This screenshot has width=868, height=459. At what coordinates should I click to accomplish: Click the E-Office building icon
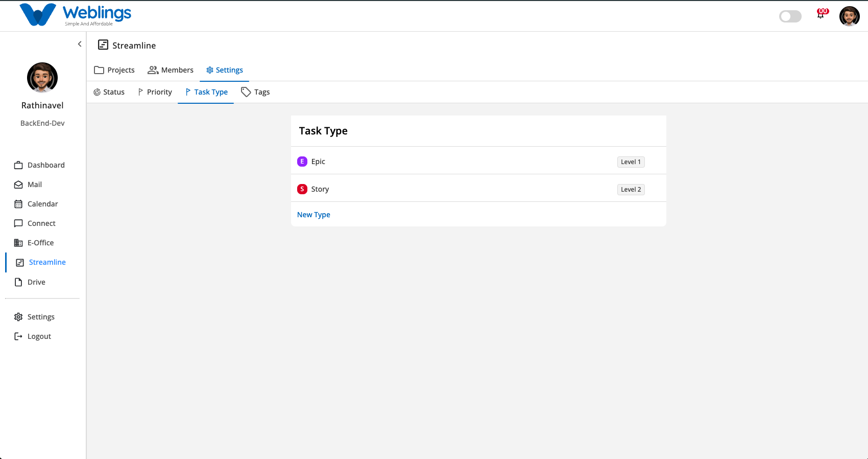point(18,243)
